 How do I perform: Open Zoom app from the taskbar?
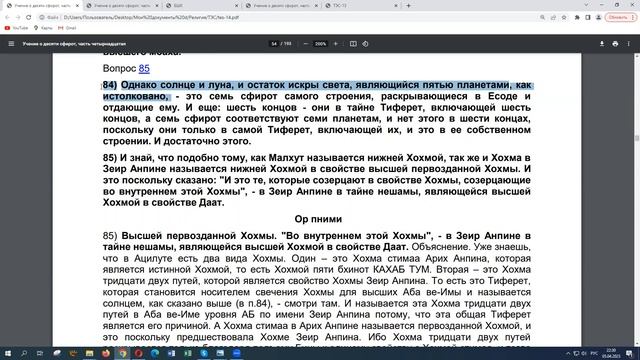[236, 353]
